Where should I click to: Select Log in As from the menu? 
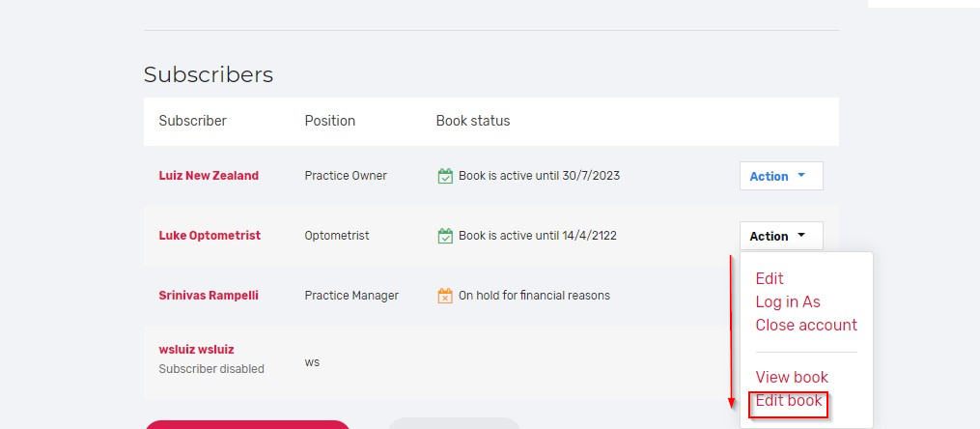pyautogui.click(x=788, y=301)
